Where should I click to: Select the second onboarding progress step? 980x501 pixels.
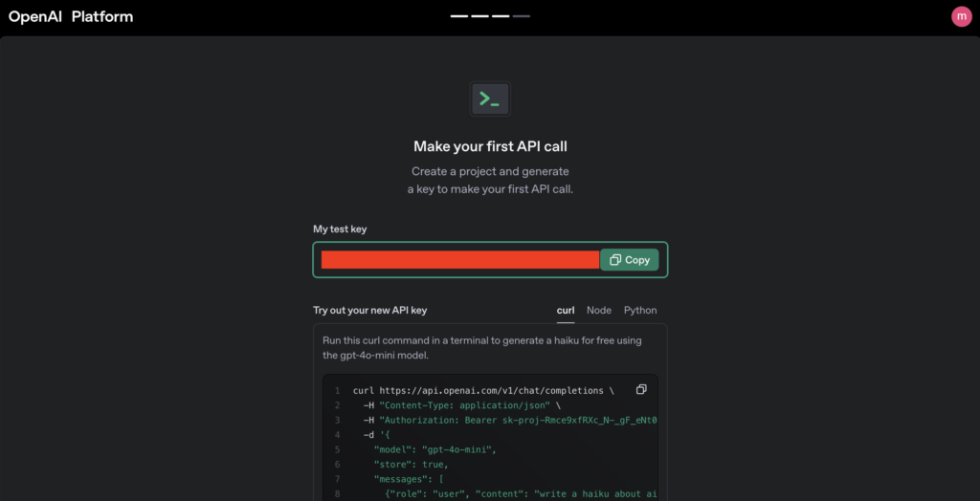point(480,16)
